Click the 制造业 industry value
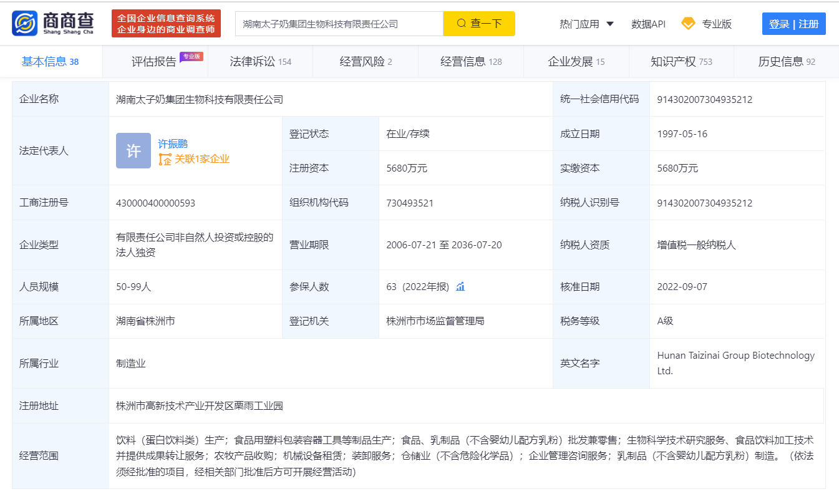Image resolution: width=839 pixels, height=504 pixels. (131, 363)
